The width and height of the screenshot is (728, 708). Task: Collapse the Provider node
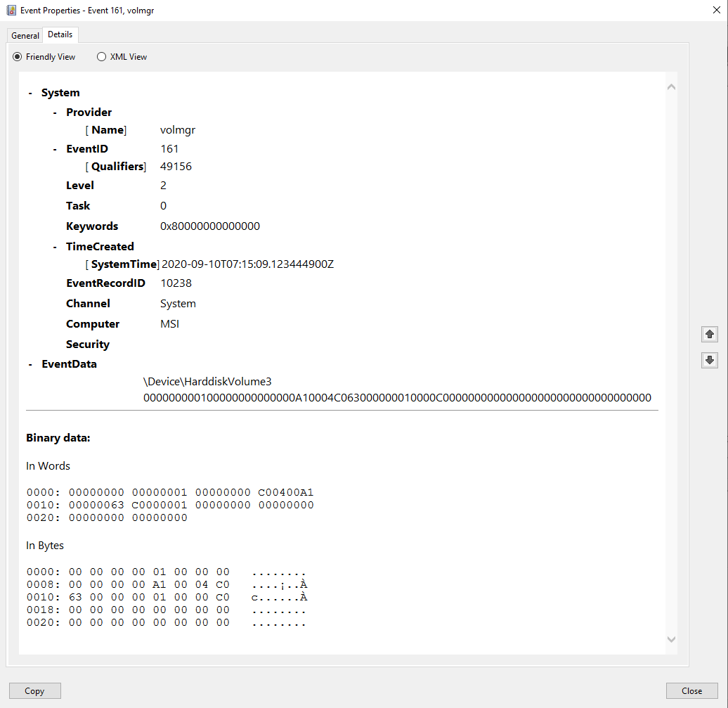click(55, 112)
